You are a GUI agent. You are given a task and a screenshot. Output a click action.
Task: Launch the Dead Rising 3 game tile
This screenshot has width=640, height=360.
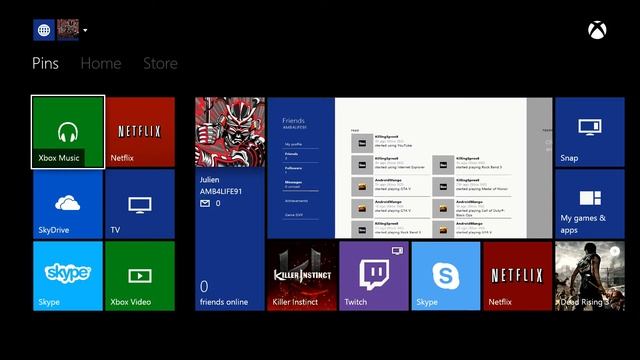[590, 276]
